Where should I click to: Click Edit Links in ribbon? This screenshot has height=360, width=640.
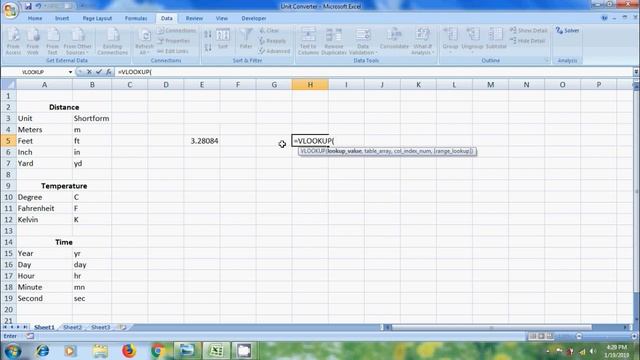173,51
